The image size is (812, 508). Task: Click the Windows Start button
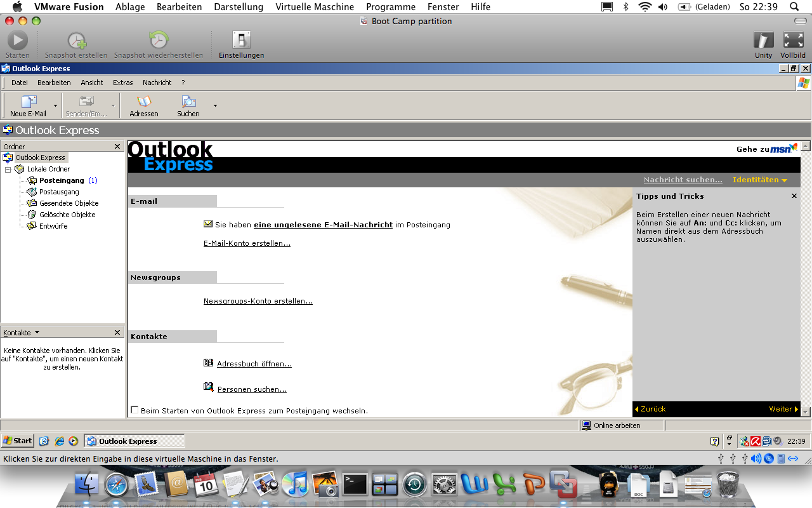(x=18, y=441)
